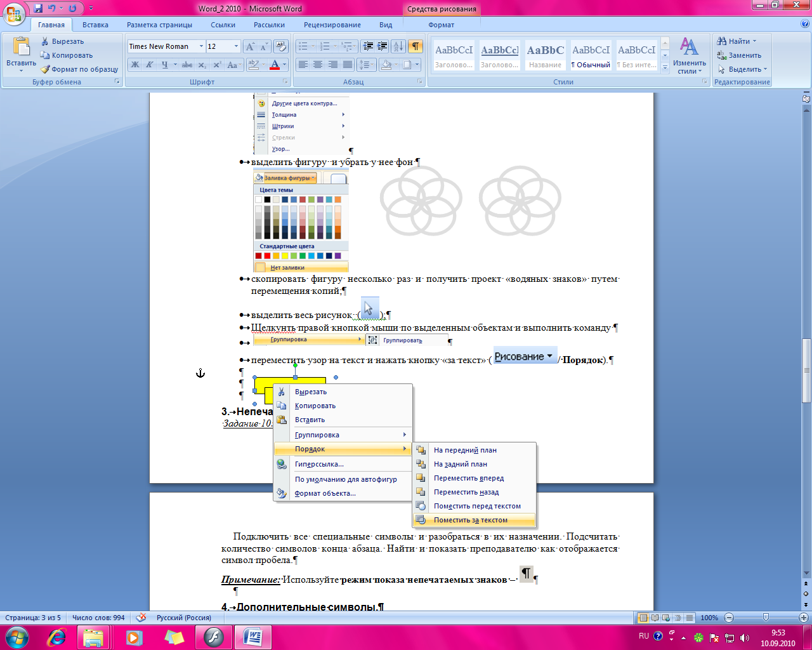This screenshot has width=812, height=650.
Task: Open the font size 12 dropdown
Action: [x=237, y=46]
